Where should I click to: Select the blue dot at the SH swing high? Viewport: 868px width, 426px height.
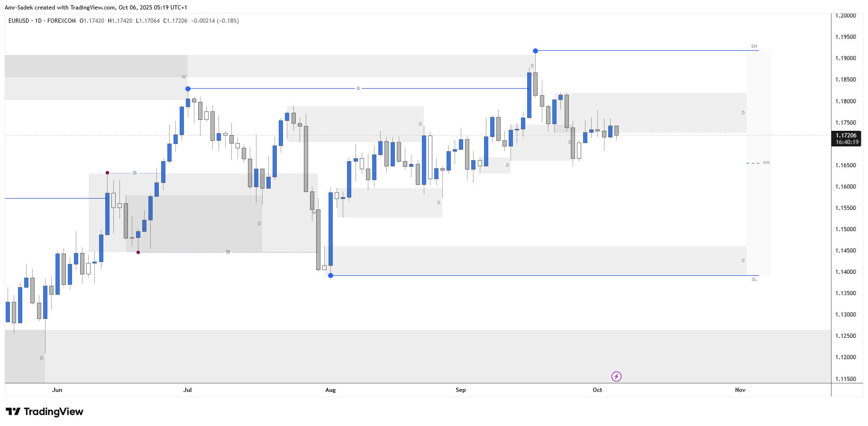pos(535,51)
